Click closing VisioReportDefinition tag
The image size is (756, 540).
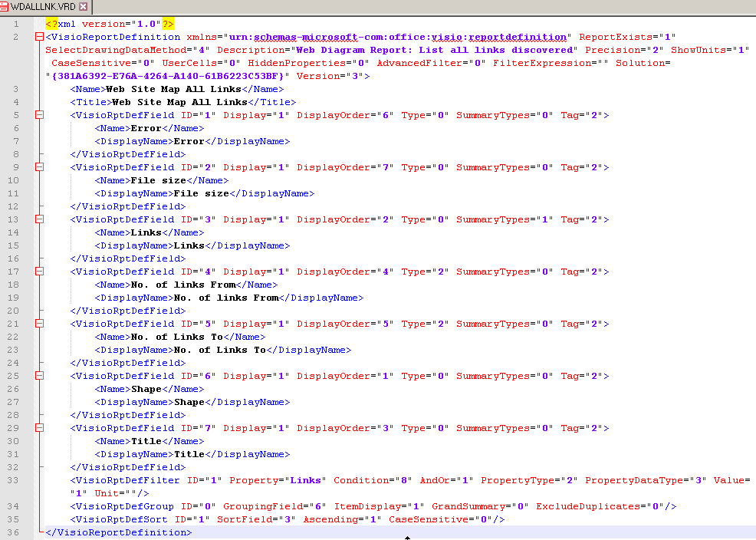119,532
